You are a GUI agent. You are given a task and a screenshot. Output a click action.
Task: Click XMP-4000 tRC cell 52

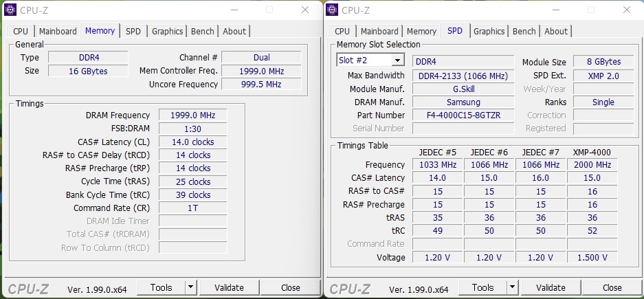pos(592,231)
